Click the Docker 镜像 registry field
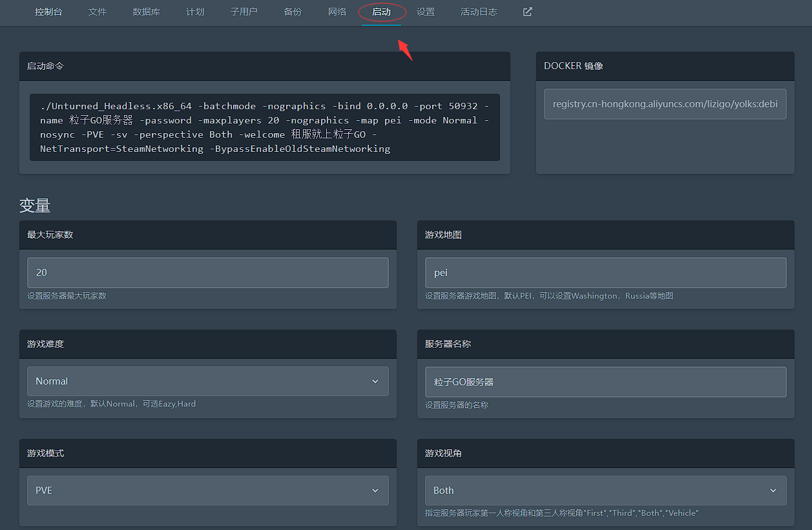 pyautogui.click(x=665, y=104)
